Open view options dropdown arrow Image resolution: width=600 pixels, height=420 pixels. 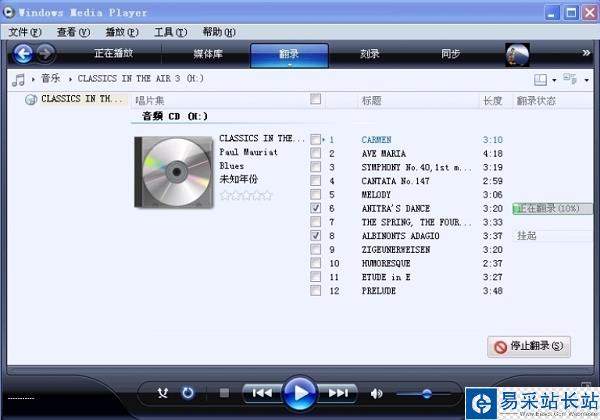586,80
